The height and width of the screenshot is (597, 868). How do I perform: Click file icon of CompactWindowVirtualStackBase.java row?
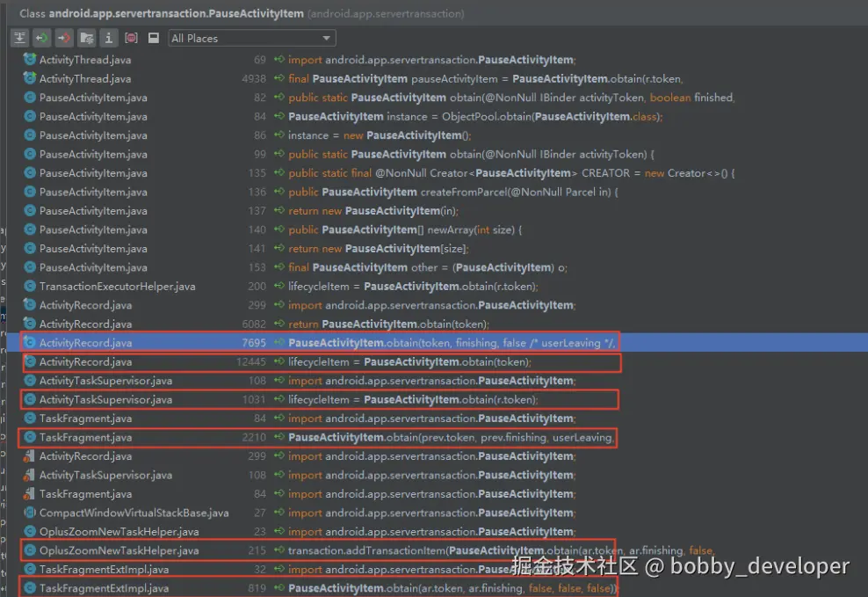tap(30, 513)
